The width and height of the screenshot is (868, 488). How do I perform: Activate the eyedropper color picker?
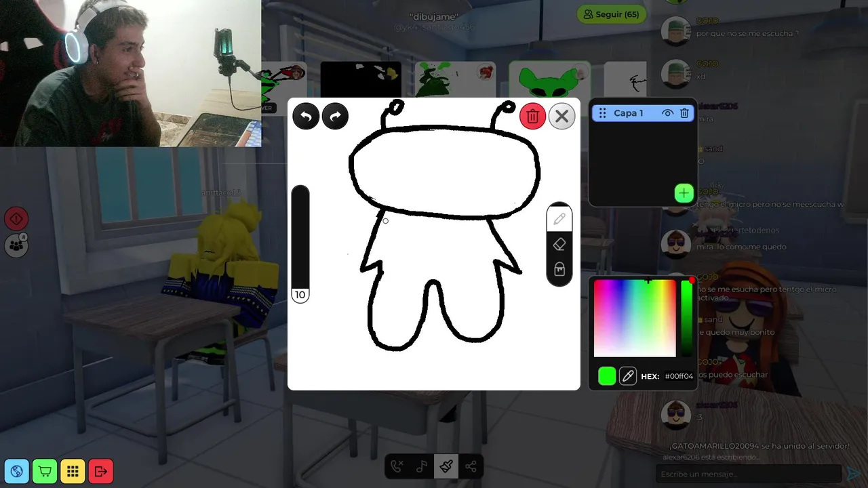pyautogui.click(x=628, y=376)
